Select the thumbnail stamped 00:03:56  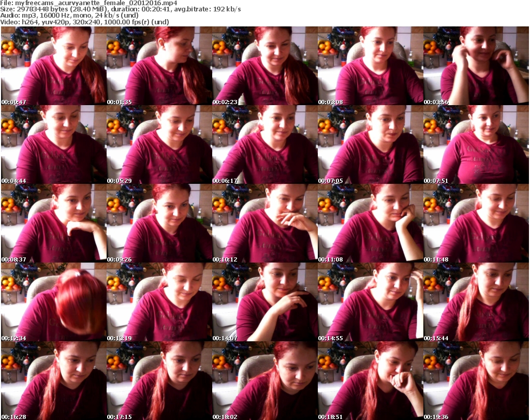[x=476, y=66]
